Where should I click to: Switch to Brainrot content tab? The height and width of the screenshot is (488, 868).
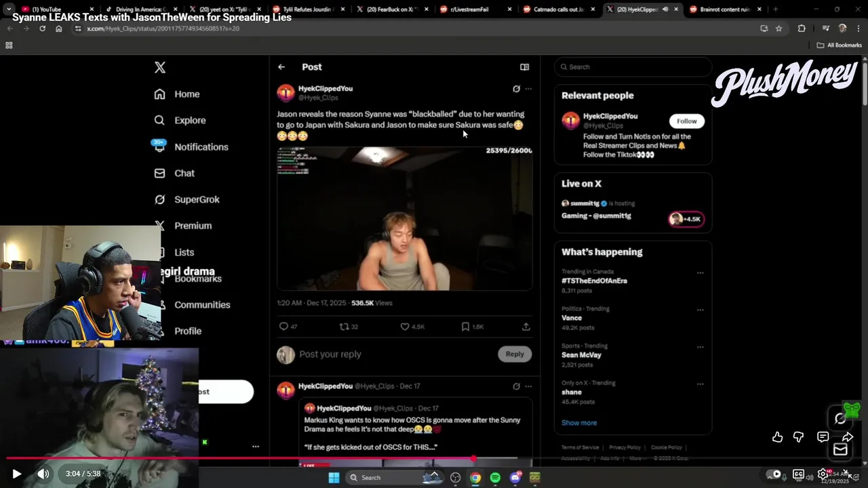725,9
